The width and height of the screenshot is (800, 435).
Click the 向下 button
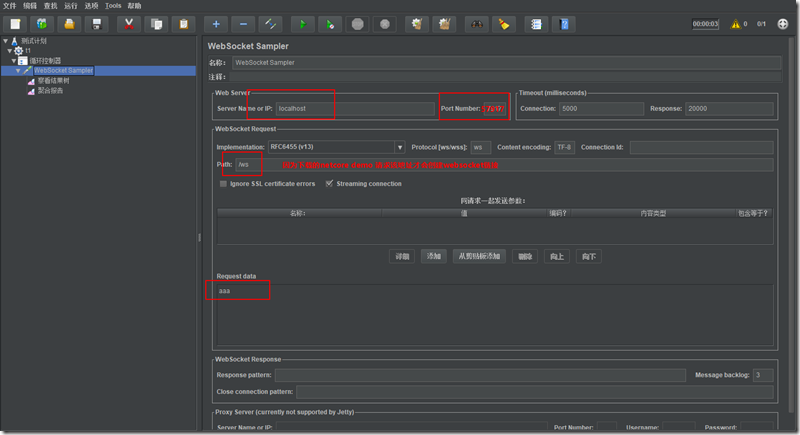tap(589, 257)
